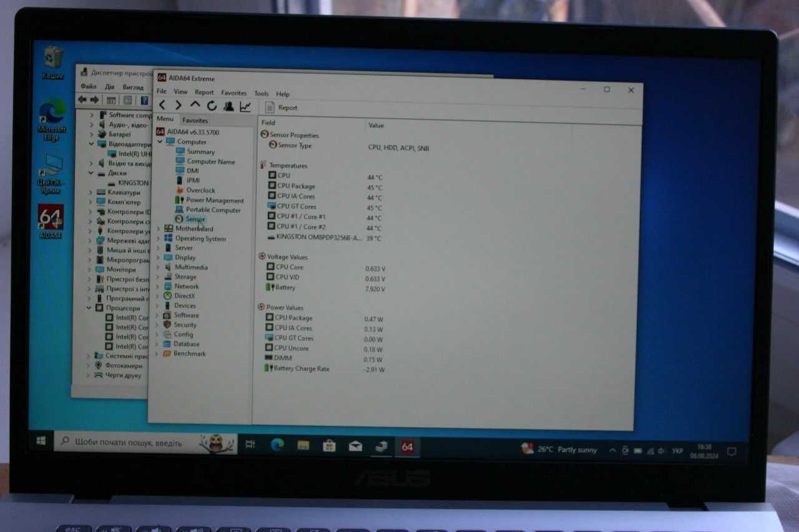Open the Favorites menu in AIDA64
The image size is (799, 532).
coord(234,93)
